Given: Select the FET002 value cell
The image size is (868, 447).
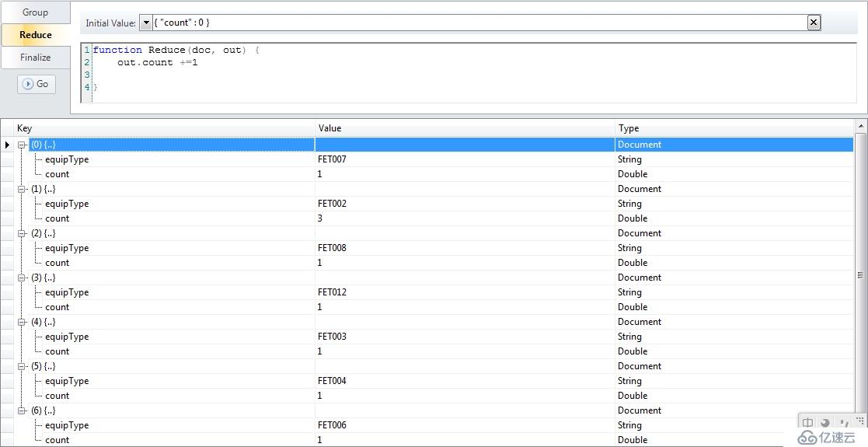Looking at the screenshot, I should [465, 204].
